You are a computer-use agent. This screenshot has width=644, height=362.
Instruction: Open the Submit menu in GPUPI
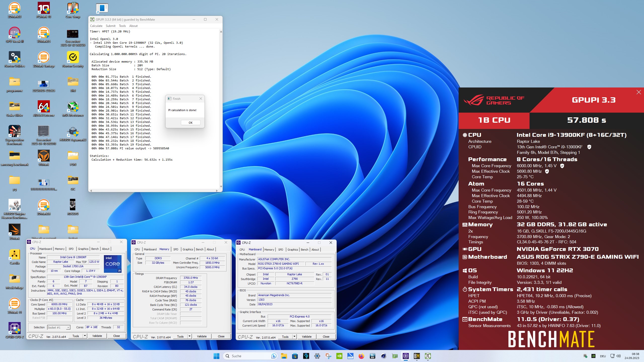click(111, 26)
